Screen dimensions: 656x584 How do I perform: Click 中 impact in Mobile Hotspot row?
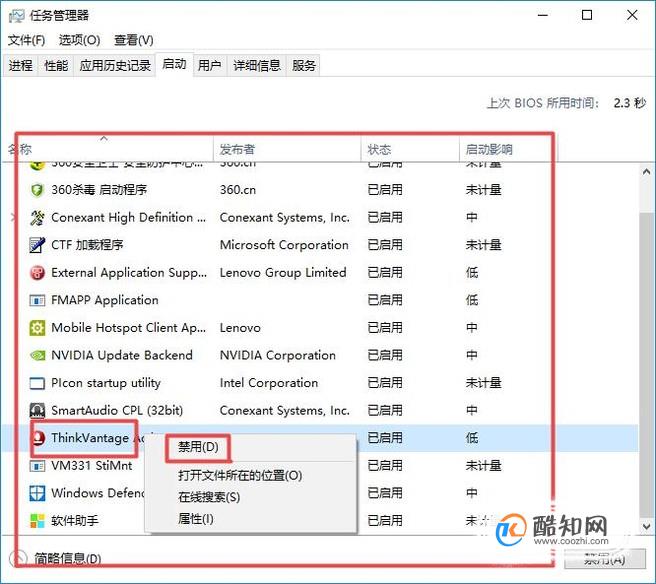[472, 328]
